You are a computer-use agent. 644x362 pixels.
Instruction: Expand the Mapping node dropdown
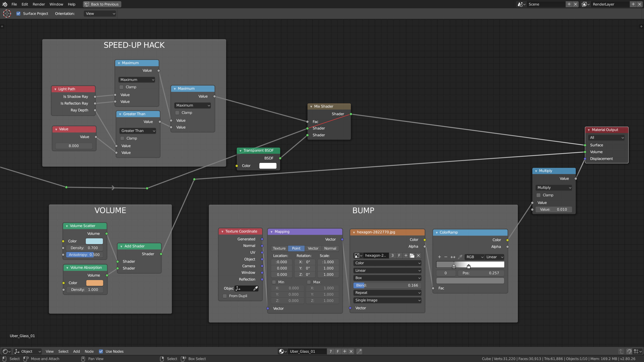pos(272,232)
